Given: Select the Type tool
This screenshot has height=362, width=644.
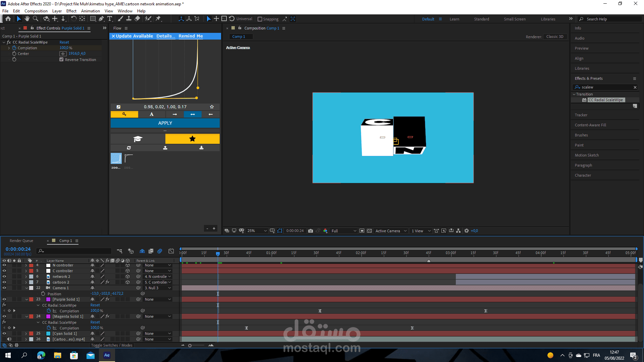Looking at the screenshot, I should coord(110,19).
